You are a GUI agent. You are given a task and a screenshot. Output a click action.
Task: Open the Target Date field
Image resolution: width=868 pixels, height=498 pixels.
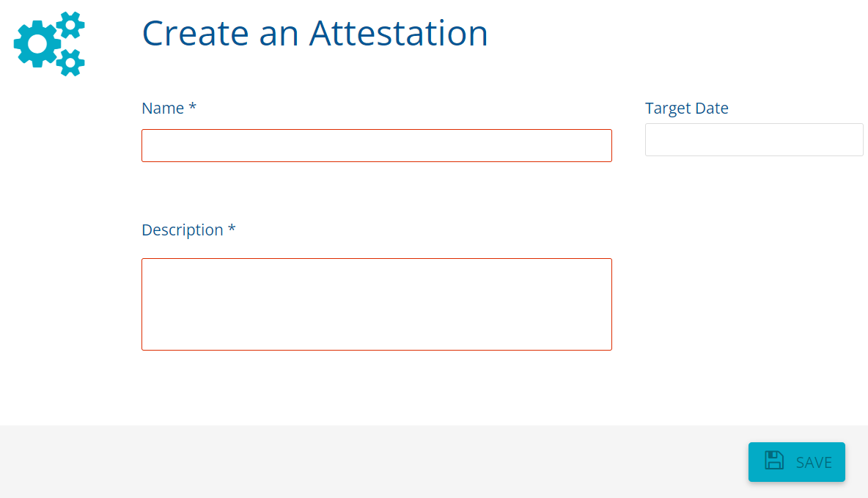[x=754, y=139]
